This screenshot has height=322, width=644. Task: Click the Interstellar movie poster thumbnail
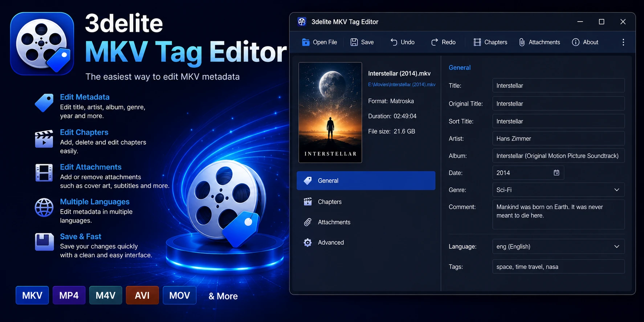click(330, 113)
